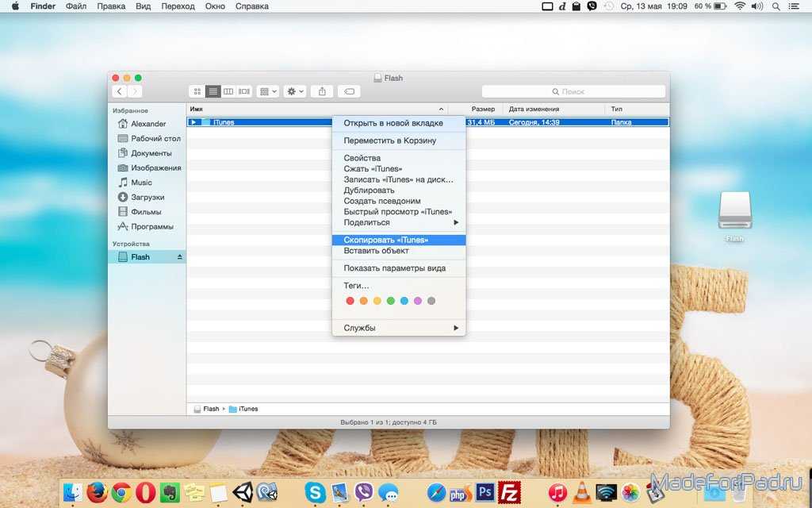812x508 pixels.
Task: Expand the Поделиться submenu
Action: point(399,222)
